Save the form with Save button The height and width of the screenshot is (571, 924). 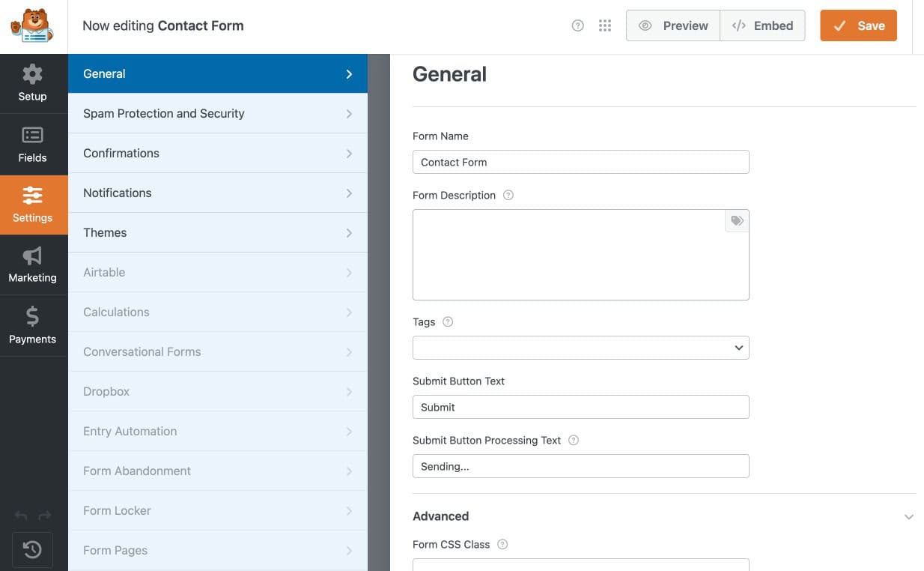click(859, 25)
